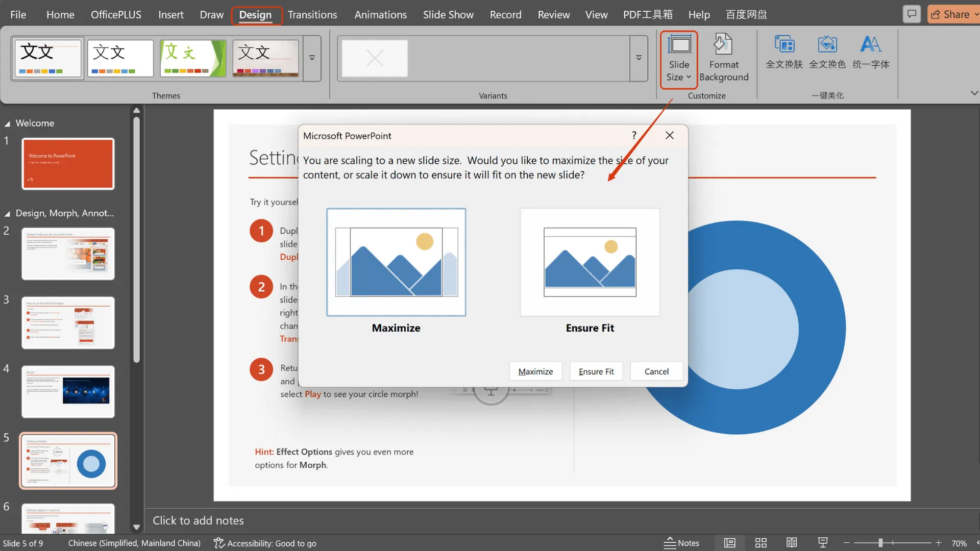Open the Review tab

553,15
